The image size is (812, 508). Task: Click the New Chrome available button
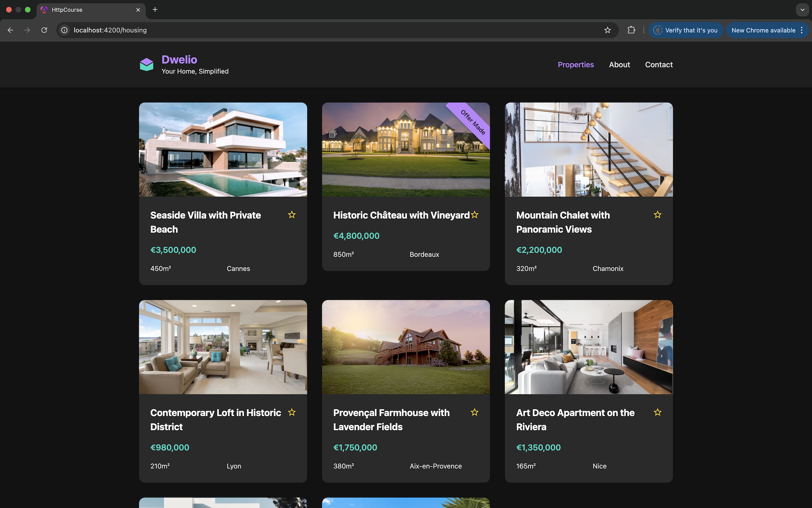[x=763, y=30]
